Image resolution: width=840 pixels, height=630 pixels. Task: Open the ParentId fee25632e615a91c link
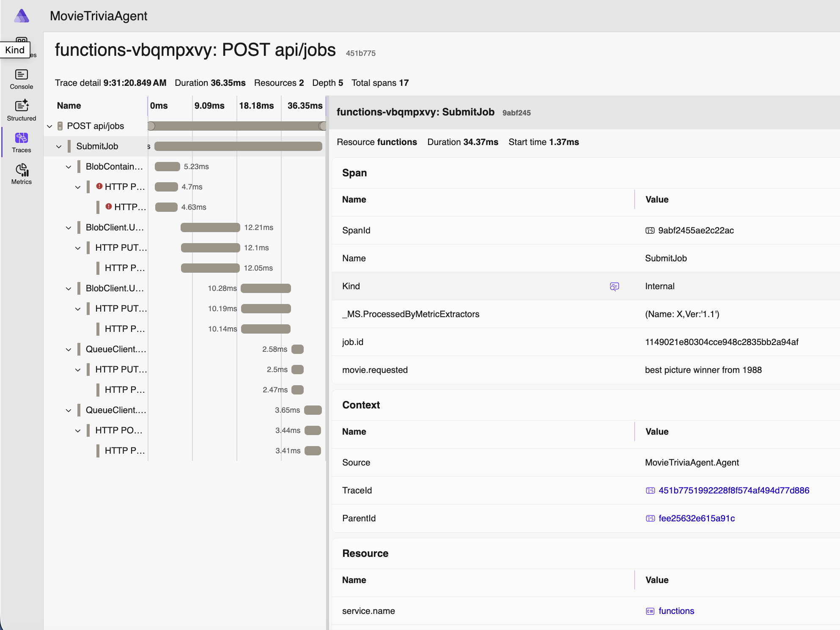pyautogui.click(x=696, y=518)
